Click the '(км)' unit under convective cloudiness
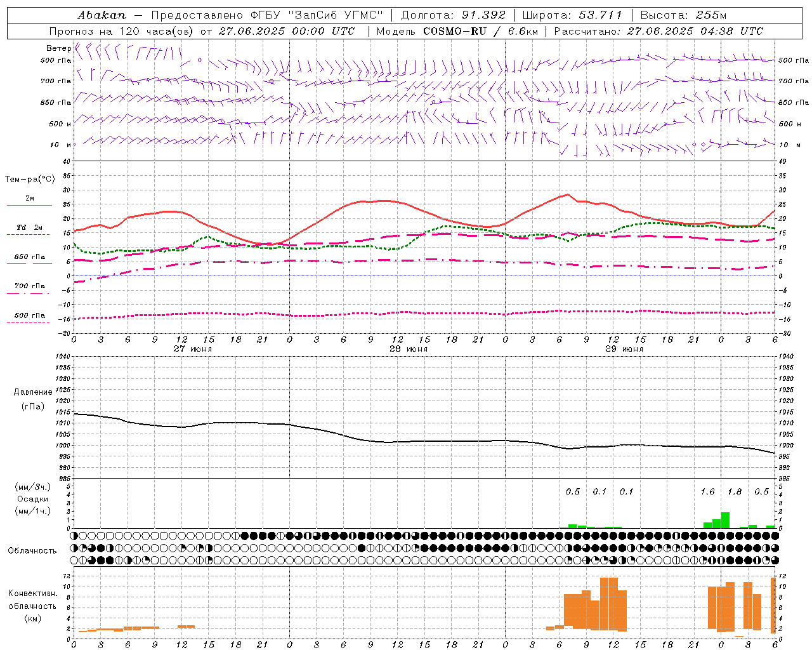The height and width of the screenshot is (650, 812). coord(33,618)
